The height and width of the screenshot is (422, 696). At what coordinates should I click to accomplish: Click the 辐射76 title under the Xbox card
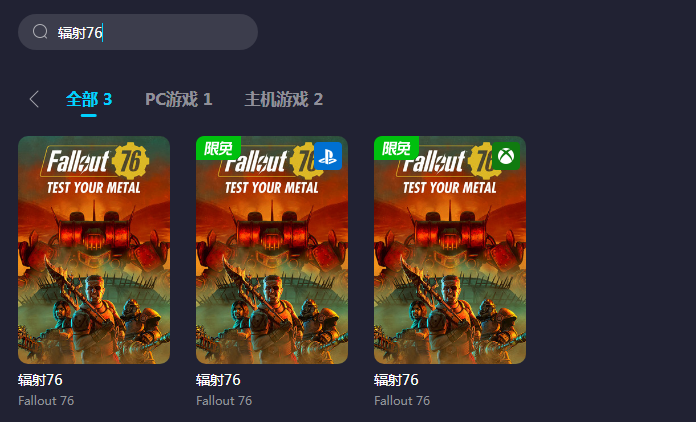pyautogui.click(x=396, y=380)
